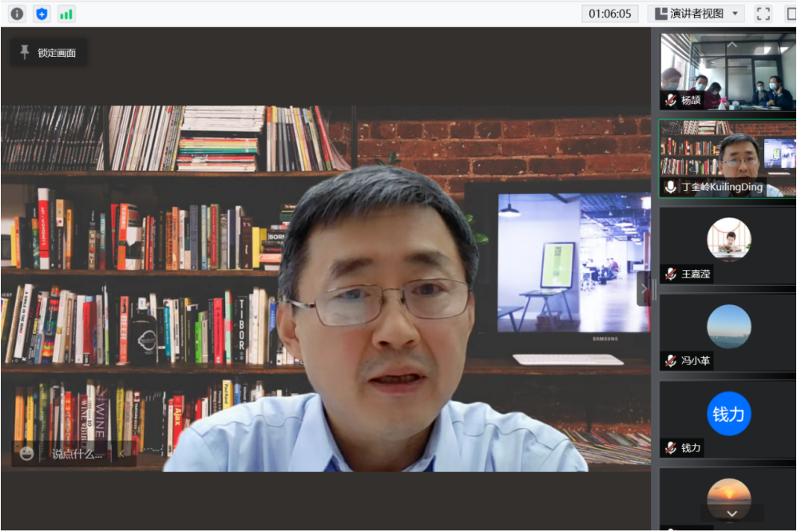The width and height of the screenshot is (797, 532).
Task: Click the 钱力 name label below the avatar
Action: click(691, 448)
